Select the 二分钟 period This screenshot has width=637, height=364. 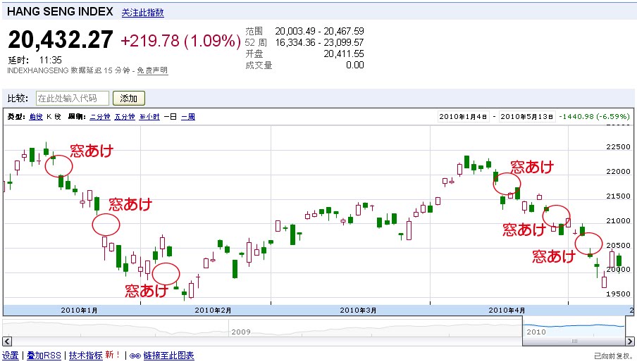[x=100, y=117]
